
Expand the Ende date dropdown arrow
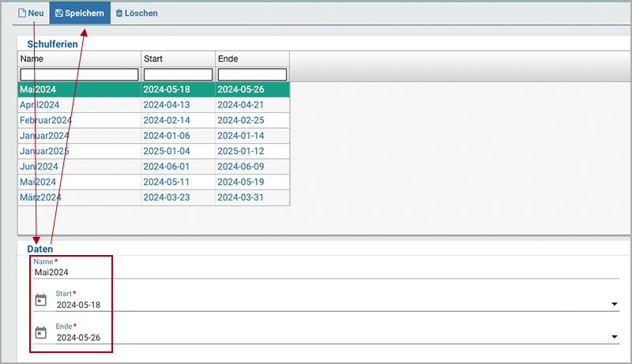615,336
